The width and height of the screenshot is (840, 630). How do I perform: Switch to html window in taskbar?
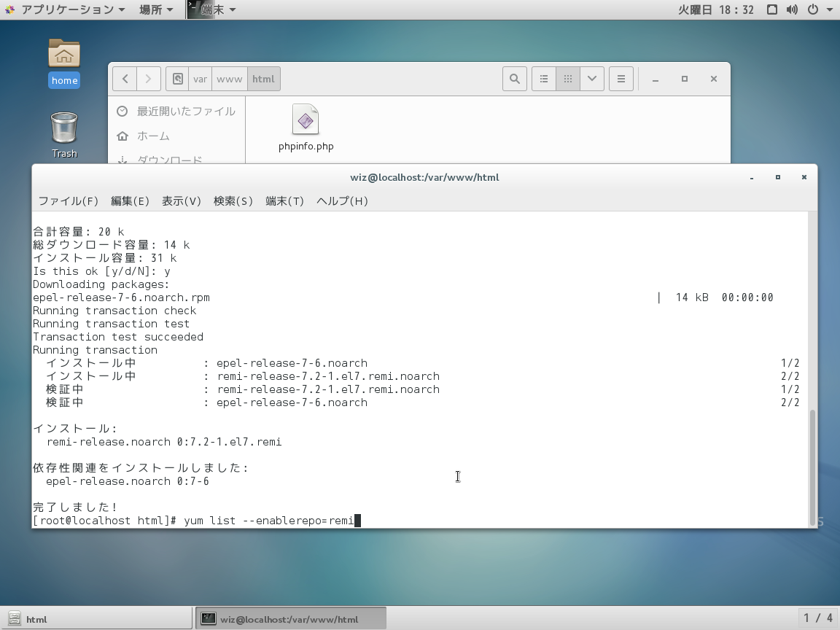coord(96,619)
